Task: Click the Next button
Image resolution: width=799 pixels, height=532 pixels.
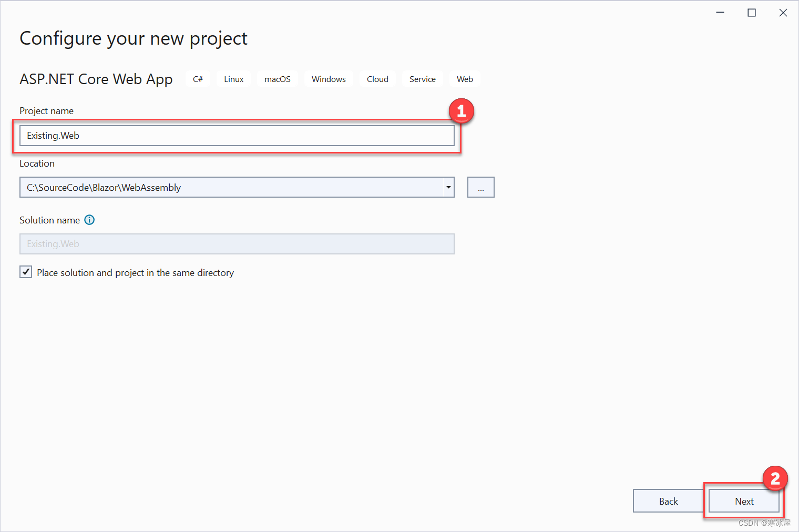Action: click(744, 501)
